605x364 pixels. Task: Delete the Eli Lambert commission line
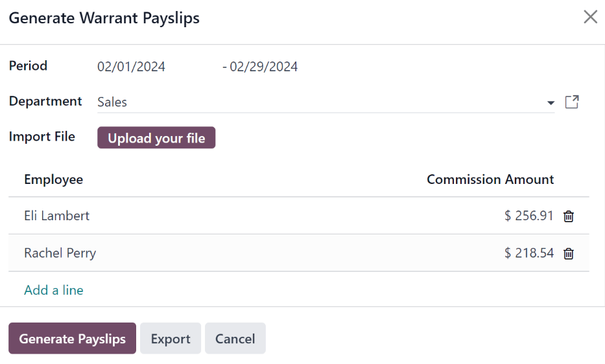569,216
